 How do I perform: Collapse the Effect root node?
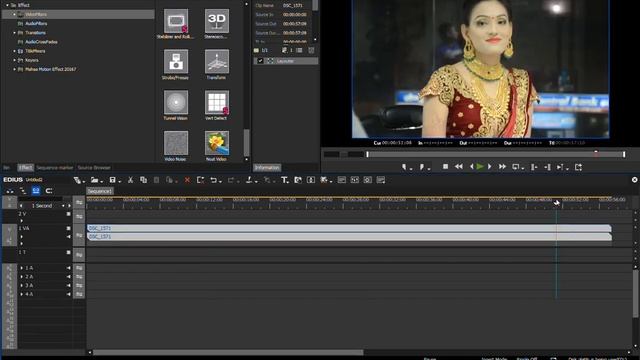[x=7, y=5]
